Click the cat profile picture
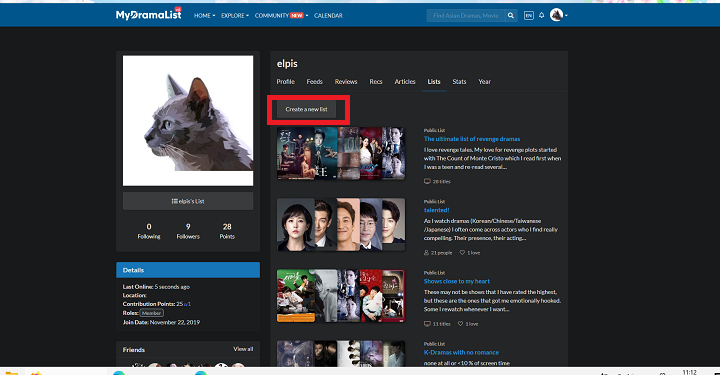Image resolution: width=720 pixels, height=375 pixels. click(188, 121)
